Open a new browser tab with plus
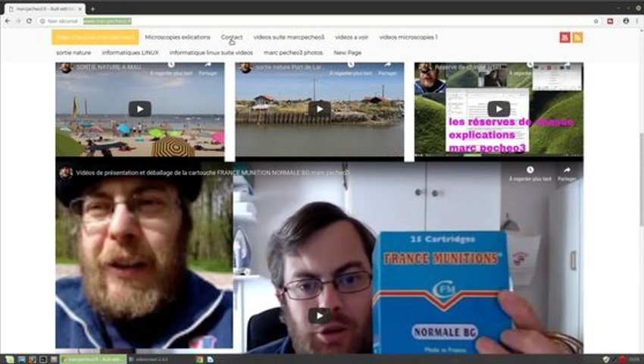The height and width of the screenshot is (364, 644). click(x=93, y=8)
